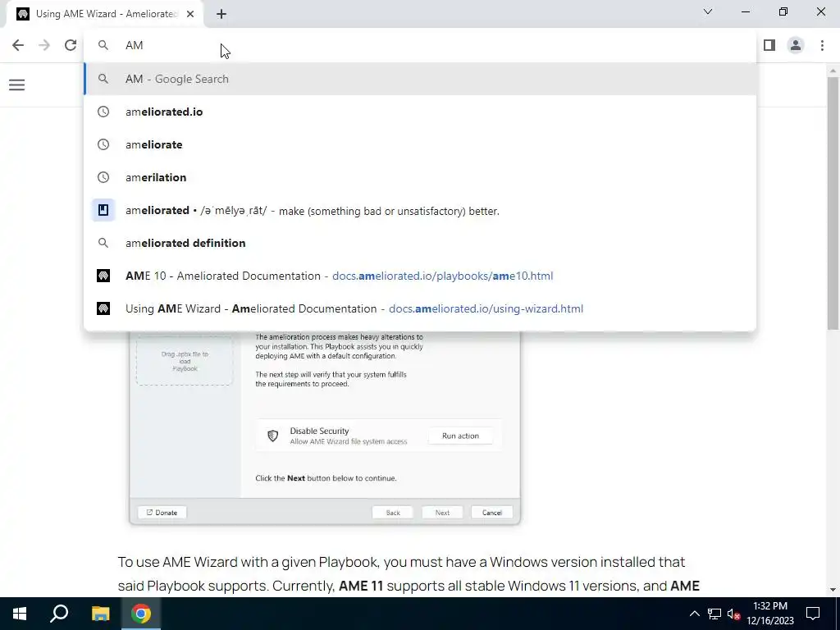Open the tab search dropdown chevron

point(708,11)
